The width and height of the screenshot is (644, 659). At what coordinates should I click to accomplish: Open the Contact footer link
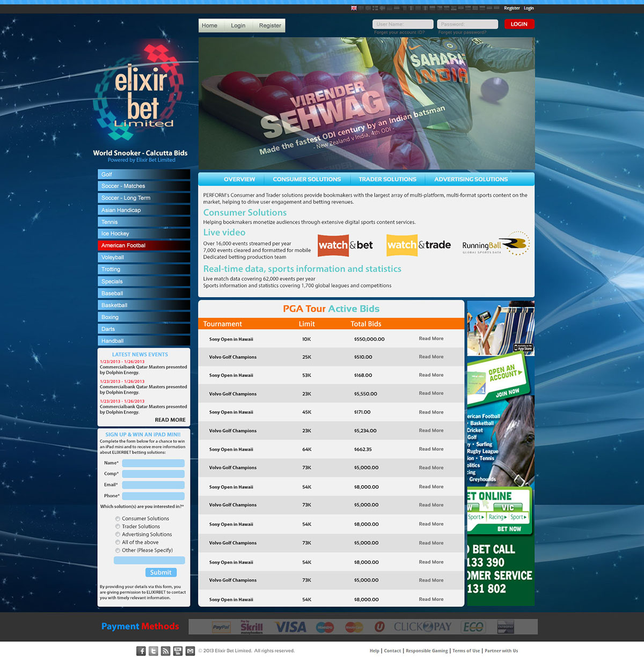click(392, 651)
